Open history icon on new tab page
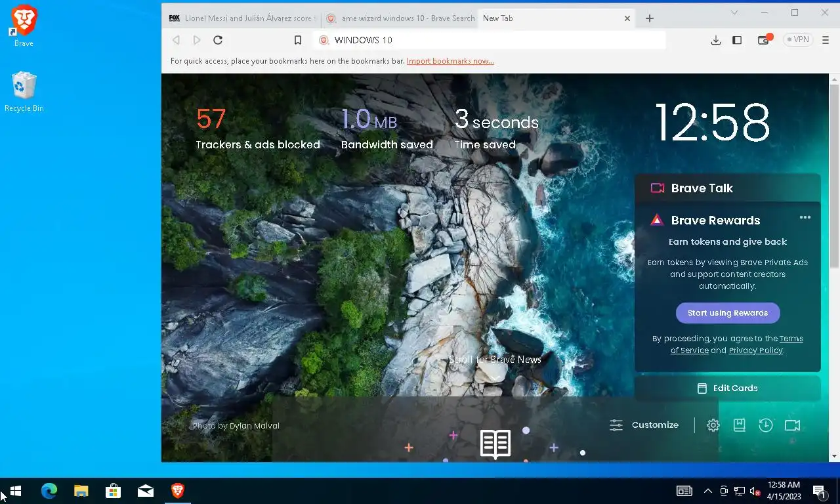 [x=766, y=425]
